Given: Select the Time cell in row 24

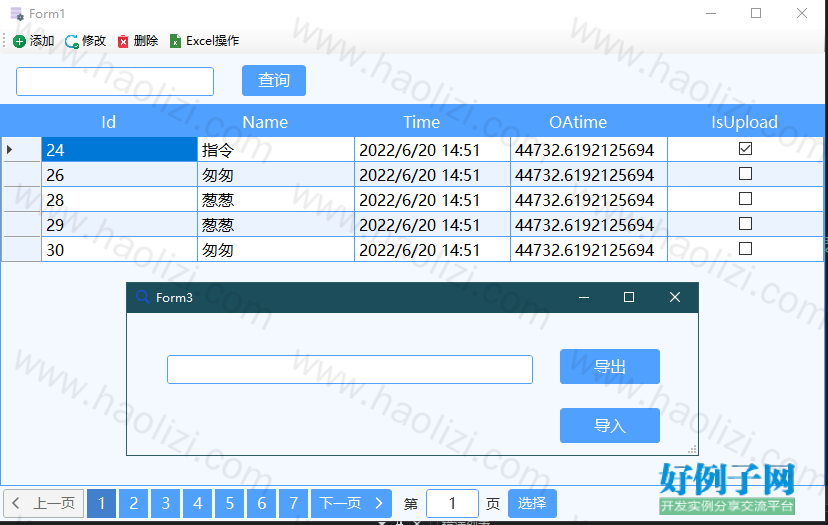Looking at the screenshot, I should [x=432, y=150].
